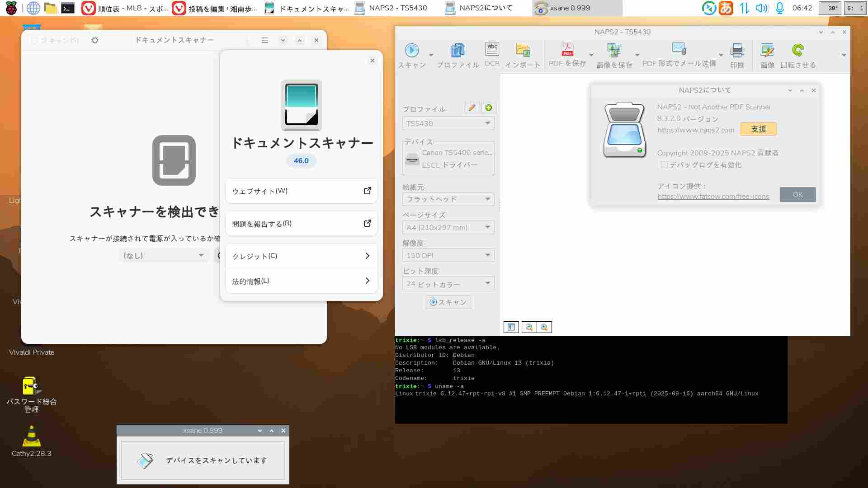This screenshot has height=488, width=868.
Task: Launch the terminal from the panel
Action: coord(68,8)
